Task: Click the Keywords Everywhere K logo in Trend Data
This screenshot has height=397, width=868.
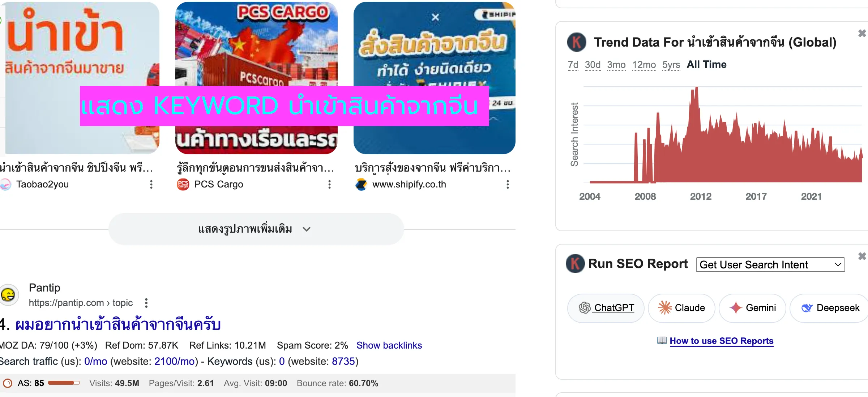Action: coord(577,42)
